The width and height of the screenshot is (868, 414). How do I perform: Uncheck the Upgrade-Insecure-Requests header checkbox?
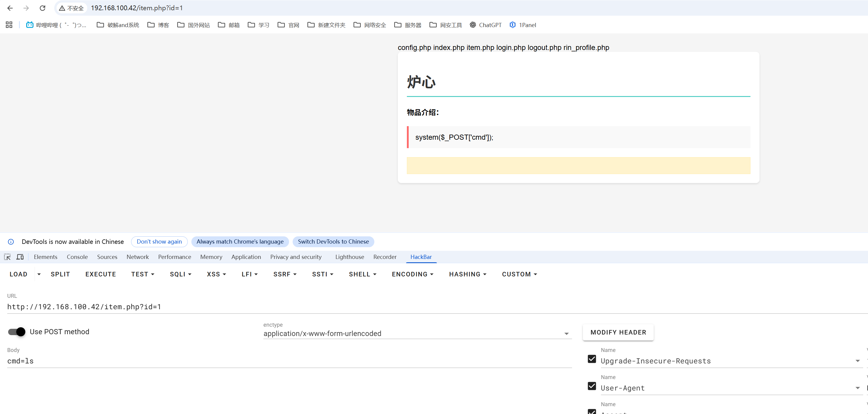pos(592,359)
